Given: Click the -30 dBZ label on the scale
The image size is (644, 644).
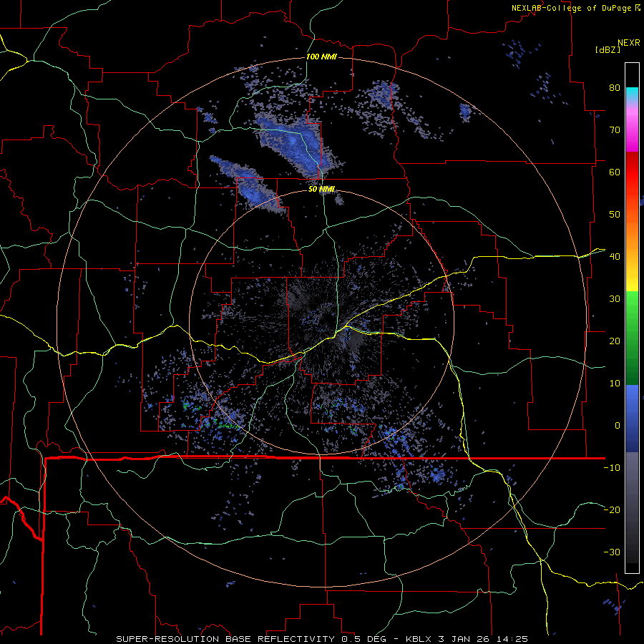Looking at the screenshot, I should [612, 552].
